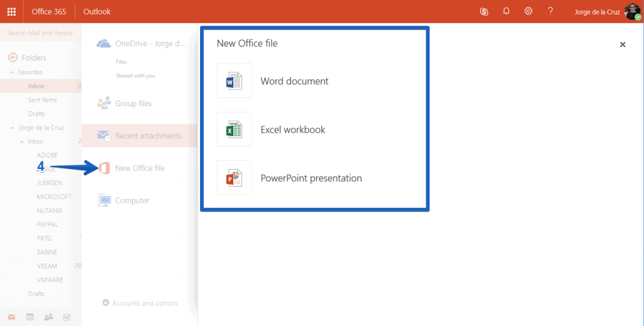Click the Excel workbook icon
The height and width of the screenshot is (326, 644).
pyautogui.click(x=234, y=129)
